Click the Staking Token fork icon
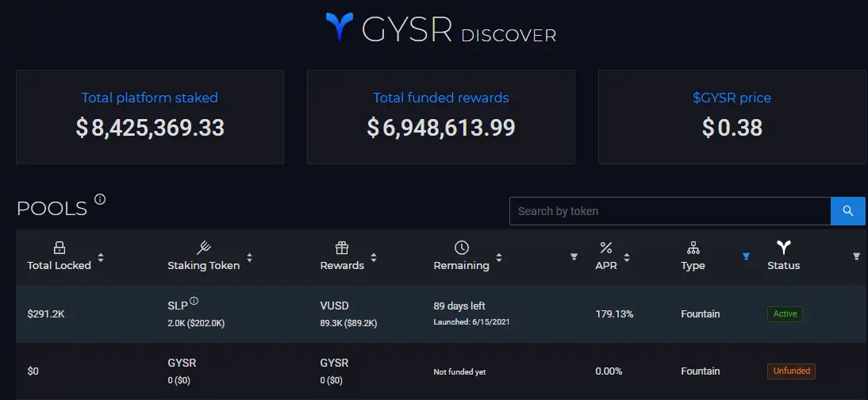The width and height of the screenshot is (868, 400). pyautogui.click(x=204, y=248)
